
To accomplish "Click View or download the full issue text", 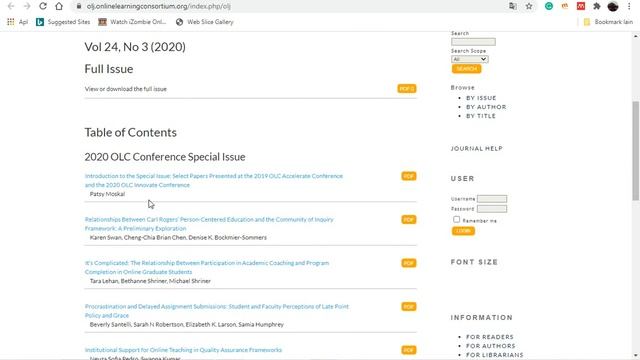I will (126, 89).
